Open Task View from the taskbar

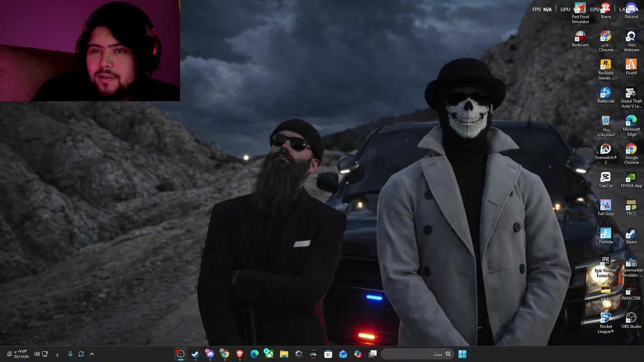point(373,354)
